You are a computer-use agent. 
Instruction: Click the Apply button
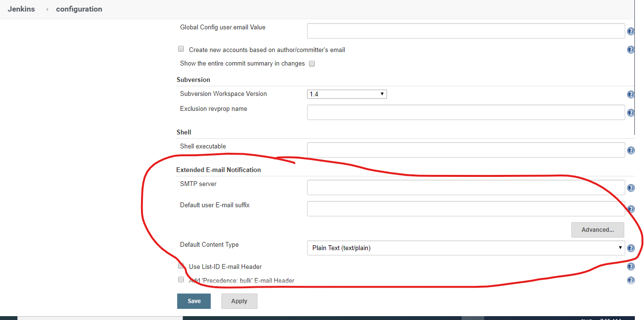[239, 301]
